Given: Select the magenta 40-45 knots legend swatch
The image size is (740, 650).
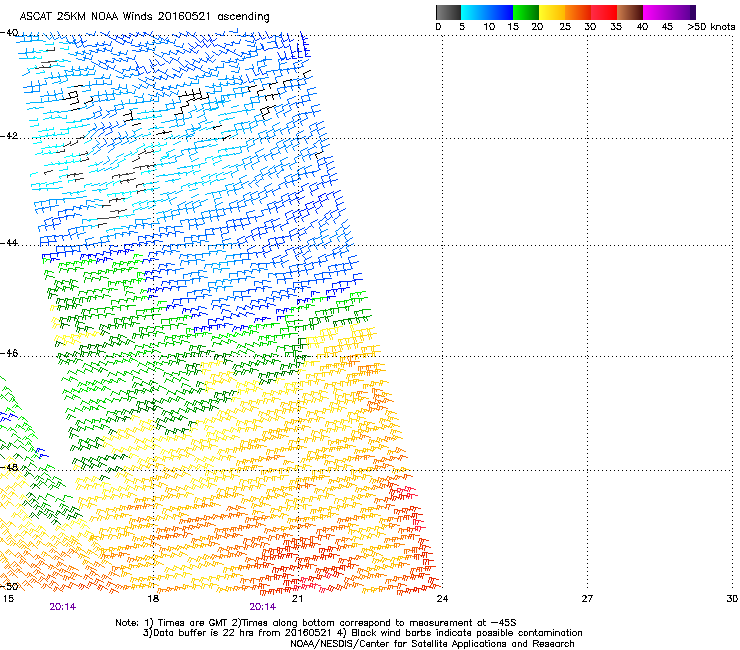Looking at the screenshot, I should (x=656, y=12).
